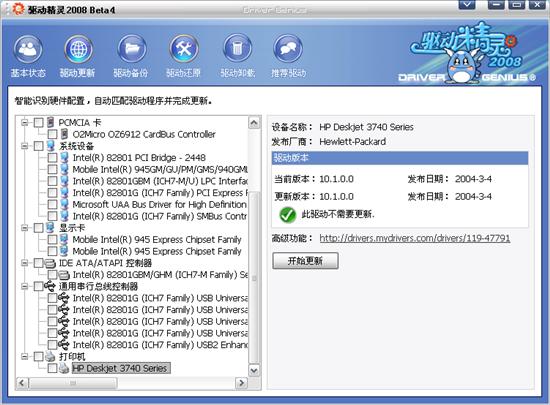Screen dimensions: 550x405
Task: Open the 驱动卸载 trash bin icon
Action: 237,49
